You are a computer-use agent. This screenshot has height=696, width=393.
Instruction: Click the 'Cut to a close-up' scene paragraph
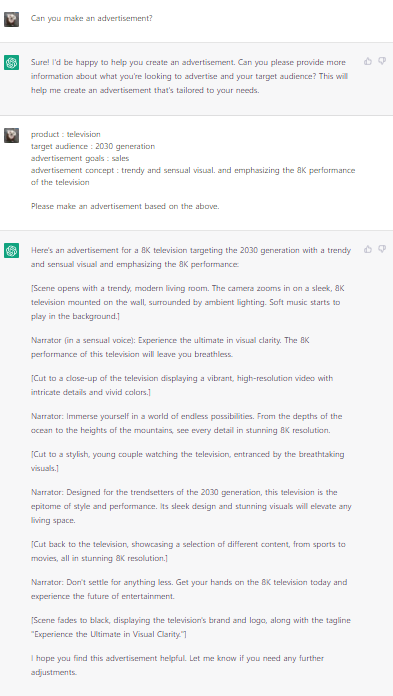pos(182,385)
